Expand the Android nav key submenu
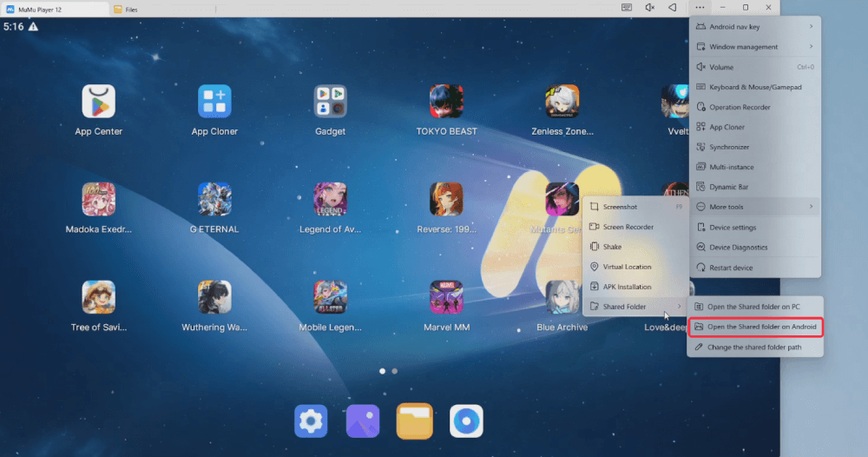Screen dimensions: 868x457 [756, 27]
